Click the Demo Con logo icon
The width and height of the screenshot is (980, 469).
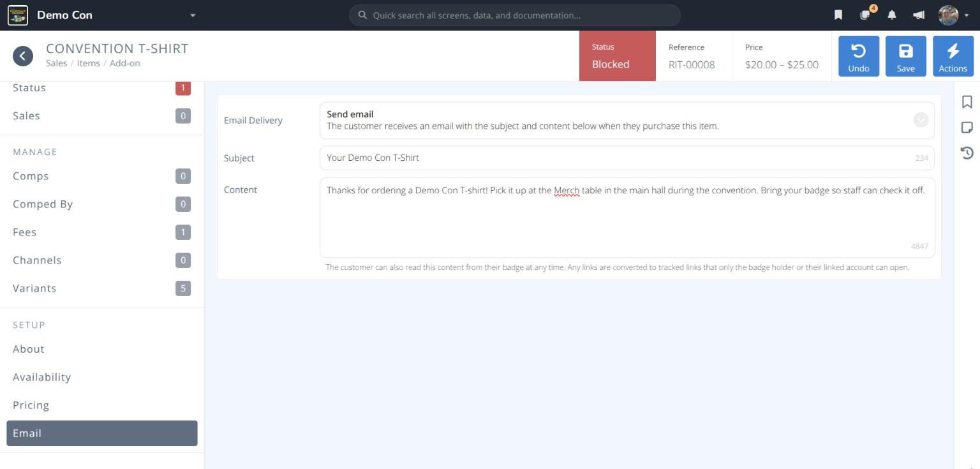(x=18, y=15)
